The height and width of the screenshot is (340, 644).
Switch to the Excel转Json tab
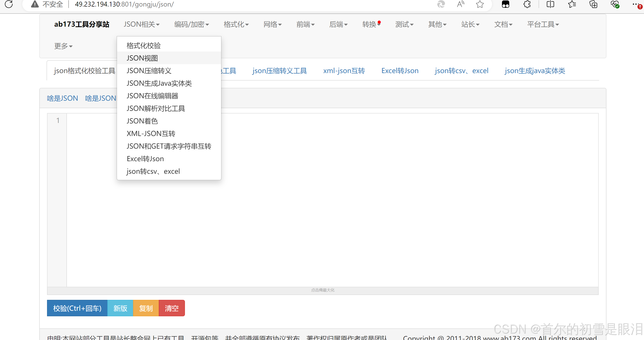click(x=399, y=71)
